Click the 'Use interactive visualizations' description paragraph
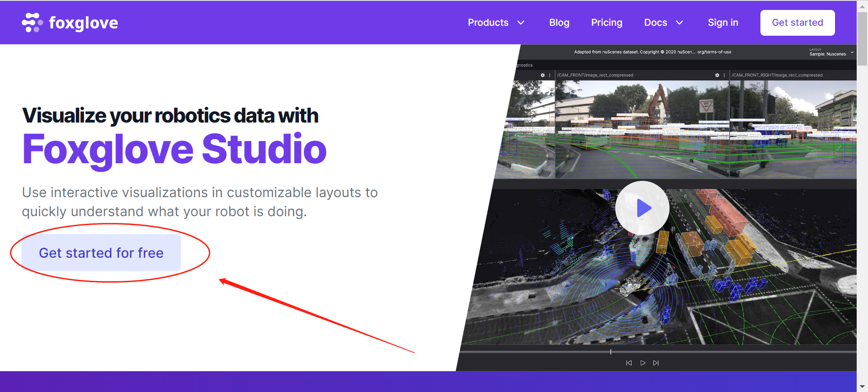The height and width of the screenshot is (392, 868). 200,202
